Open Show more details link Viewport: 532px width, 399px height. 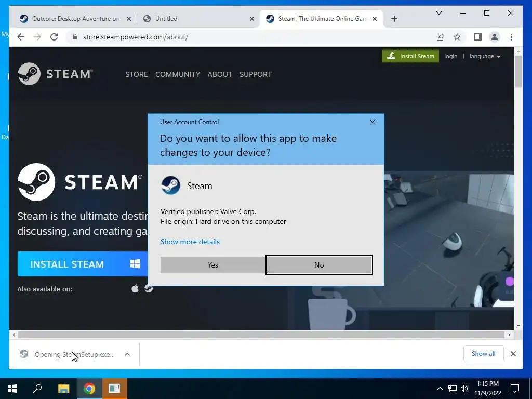[190, 242]
